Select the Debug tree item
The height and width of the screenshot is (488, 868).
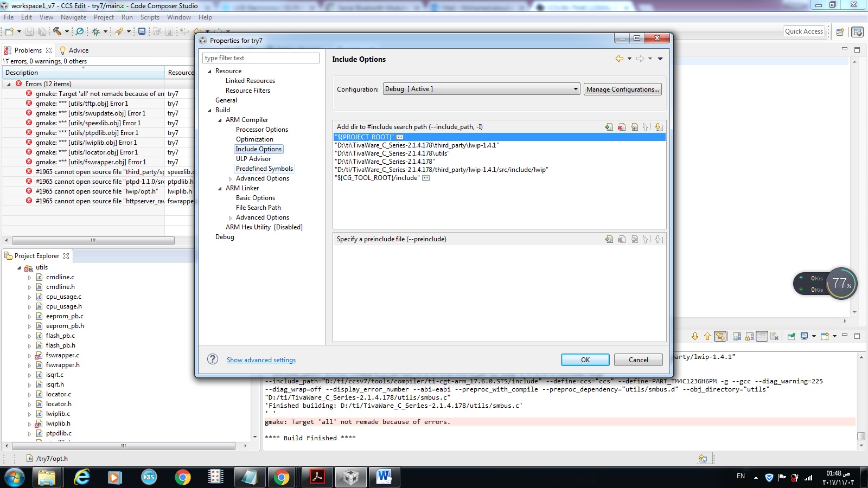(225, 237)
